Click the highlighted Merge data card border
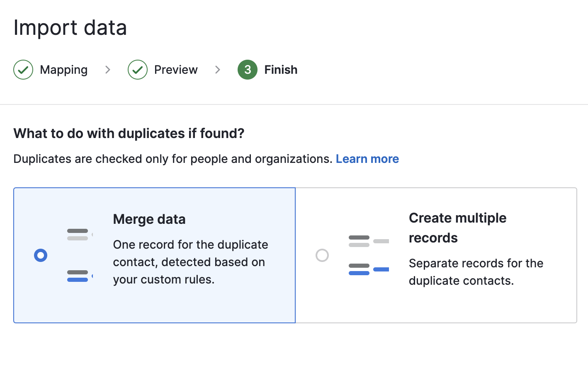The width and height of the screenshot is (588, 378). pyautogui.click(x=154, y=188)
